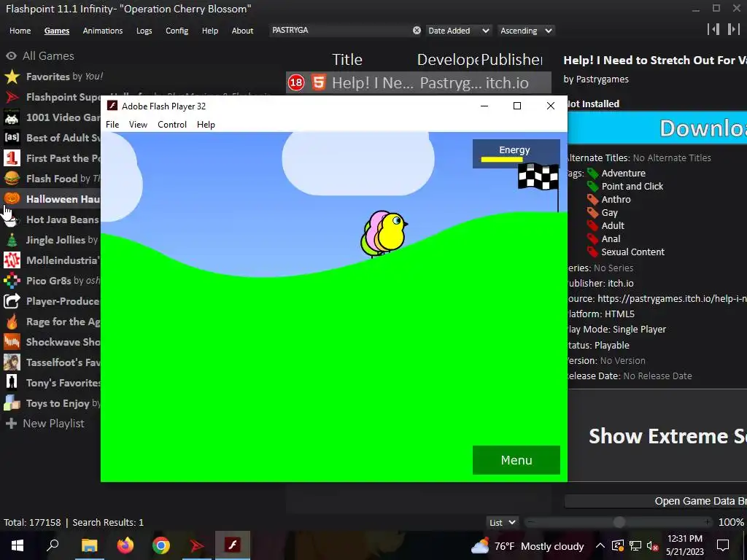The height and width of the screenshot is (560, 747).
Task: Open First Past the Post playlist icon
Action: click(x=12, y=158)
